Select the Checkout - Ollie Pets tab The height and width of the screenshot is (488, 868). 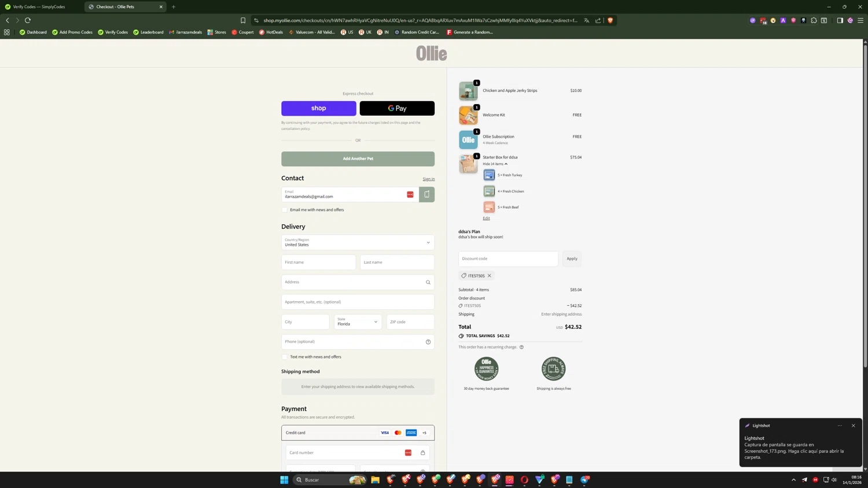124,7
